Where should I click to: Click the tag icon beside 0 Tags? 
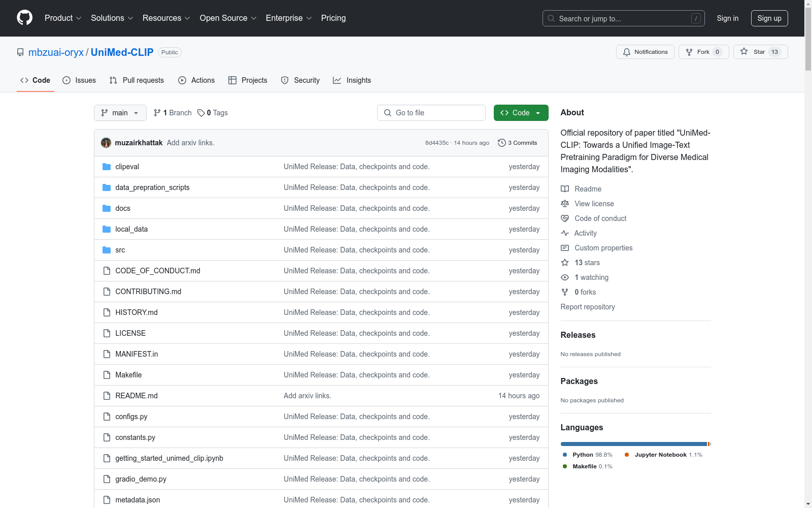[x=201, y=113]
